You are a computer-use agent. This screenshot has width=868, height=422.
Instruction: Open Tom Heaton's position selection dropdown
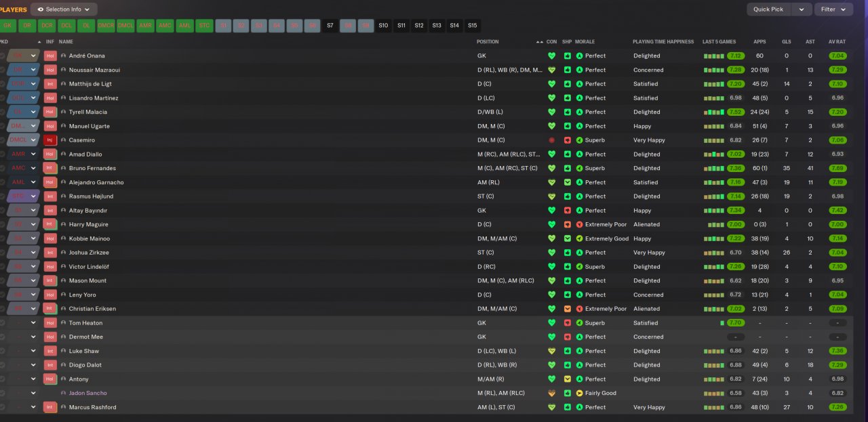click(x=33, y=323)
